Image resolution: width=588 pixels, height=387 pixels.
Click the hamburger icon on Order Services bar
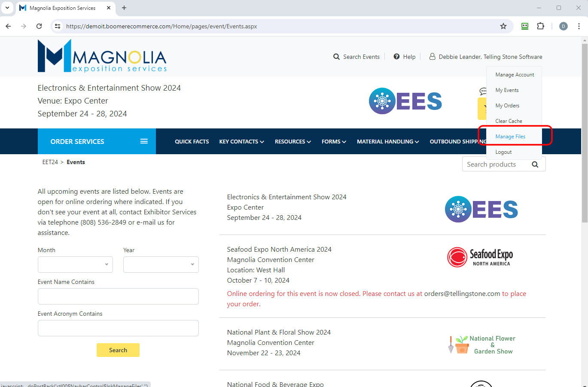coord(144,141)
